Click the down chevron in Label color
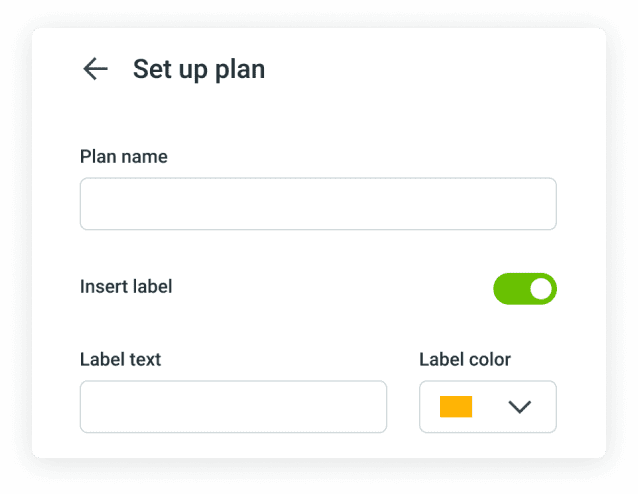 (519, 407)
